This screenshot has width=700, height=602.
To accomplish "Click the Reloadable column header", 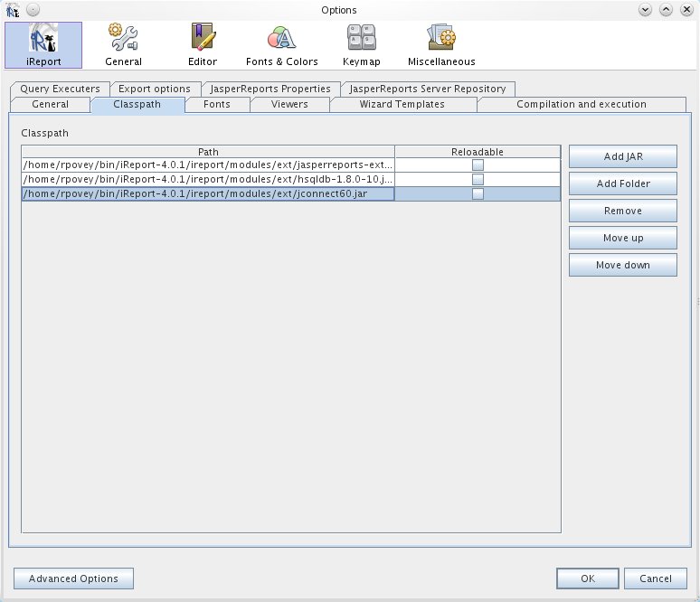I will [478, 152].
